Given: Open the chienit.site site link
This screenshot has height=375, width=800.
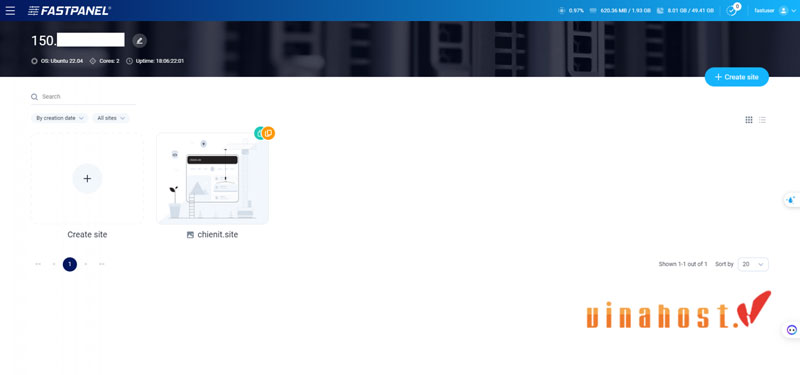Looking at the screenshot, I should (x=218, y=235).
